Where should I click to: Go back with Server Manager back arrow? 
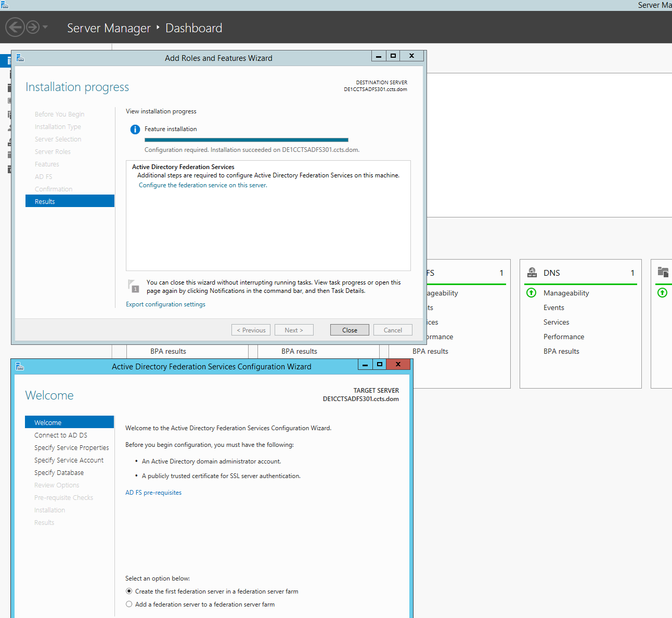click(x=15, y=27)
